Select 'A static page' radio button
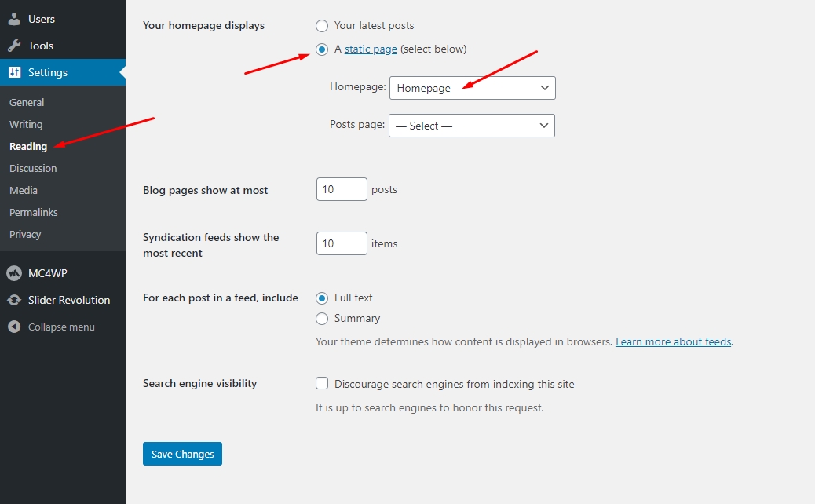 (x=322, y=49)
